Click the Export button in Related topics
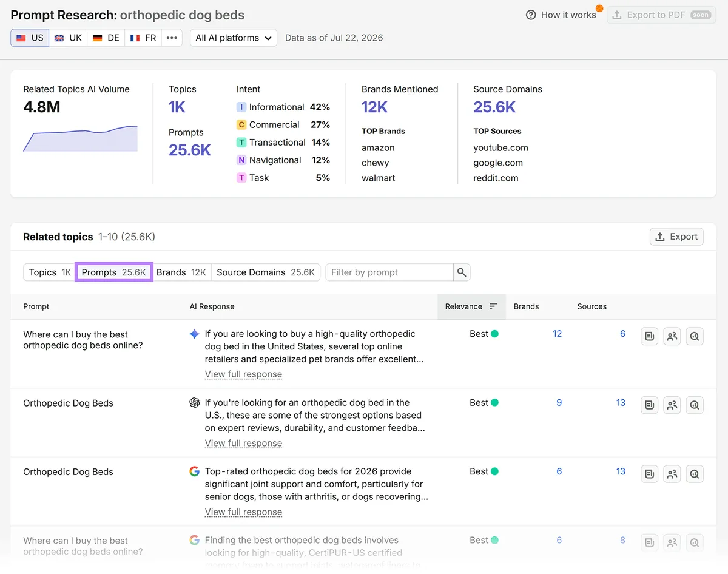Viewport: 728px width, 574px height. click(676, 237)
